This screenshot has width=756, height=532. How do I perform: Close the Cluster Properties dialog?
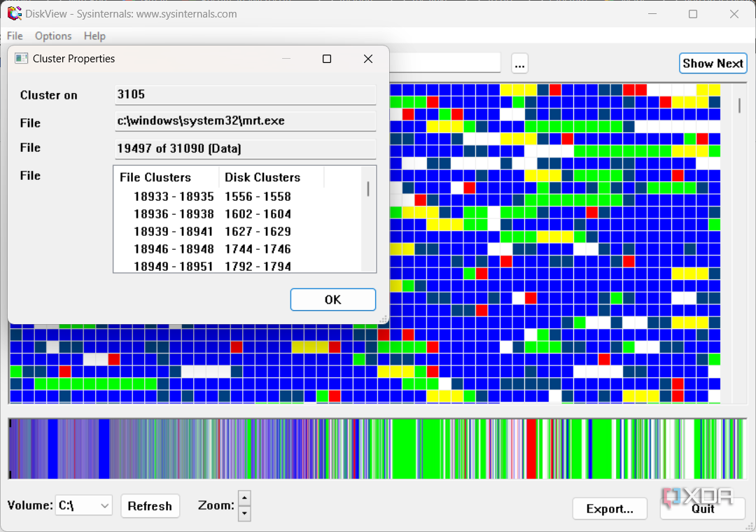click(368, 59)
